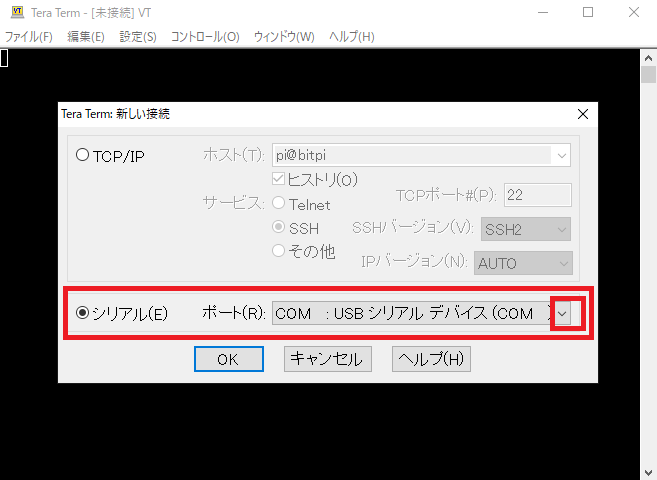The height and width of the screenshot is (480, 657).
Task: Select the TCP/IP radio button
Action: [x=83, y=155]
